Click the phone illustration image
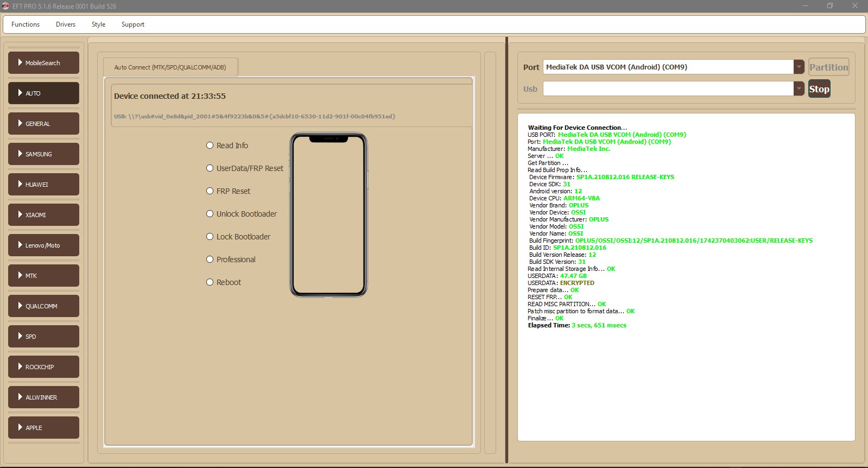This screenshot has width=868, height=468. pos(328,215)
